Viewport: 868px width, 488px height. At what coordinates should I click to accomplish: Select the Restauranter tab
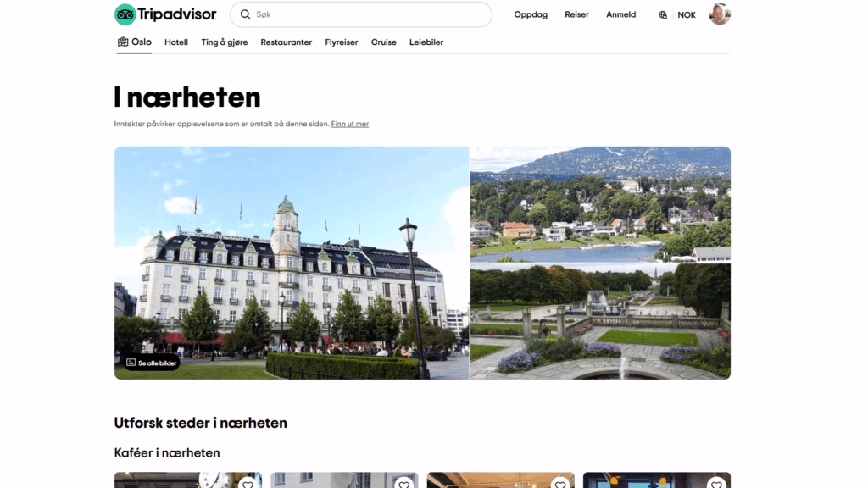(x=287, y=42)
